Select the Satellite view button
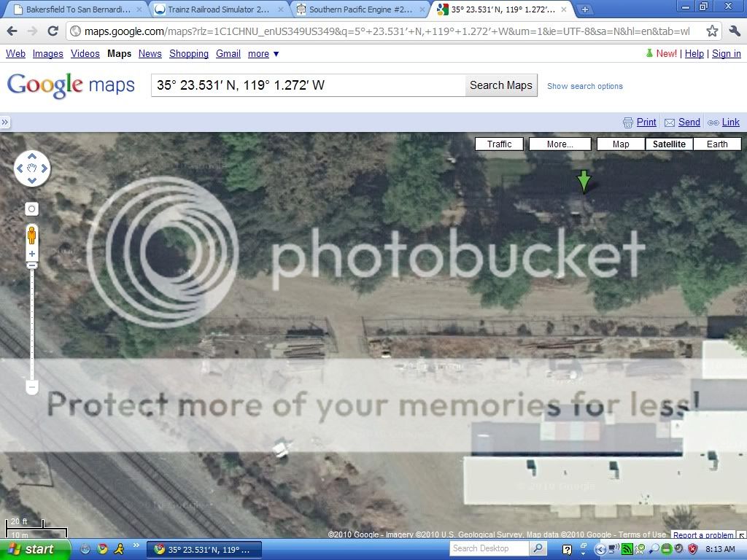The image size is (747, 560). pyautogui.click(x=669, y=144)
